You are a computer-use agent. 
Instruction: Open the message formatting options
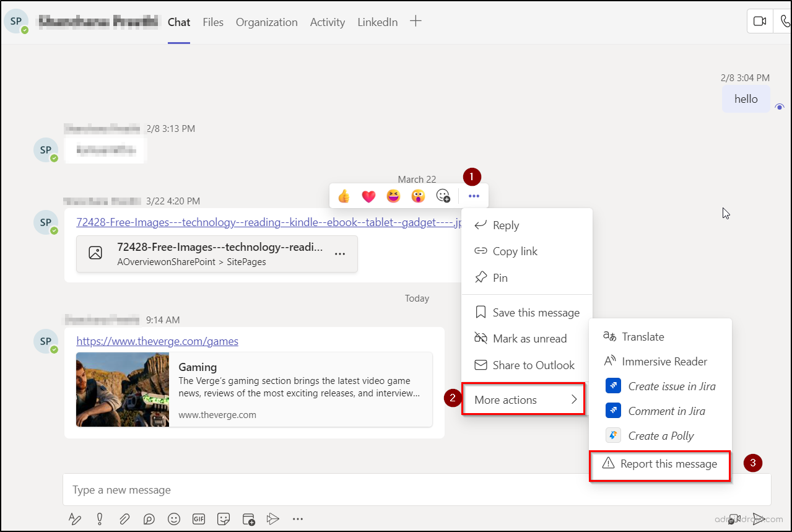click(x=74, y=519)
